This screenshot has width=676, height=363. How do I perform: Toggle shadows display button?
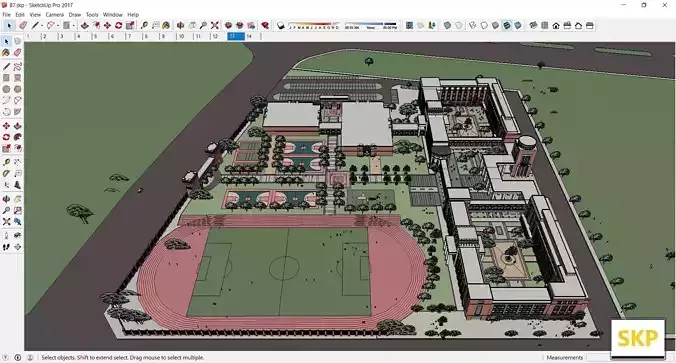(281, 25)
